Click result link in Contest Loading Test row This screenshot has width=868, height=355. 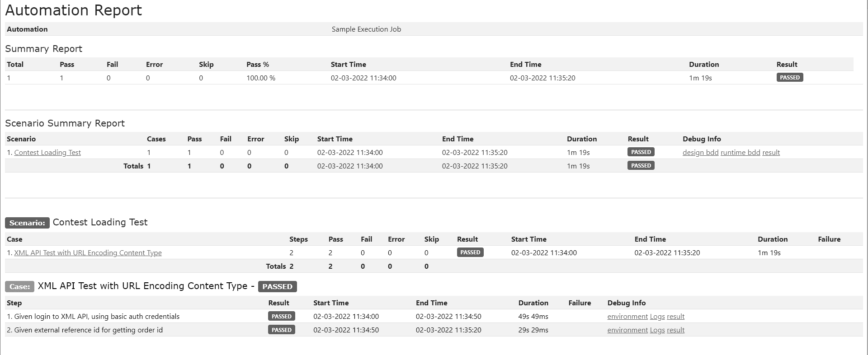click(771, 153)
